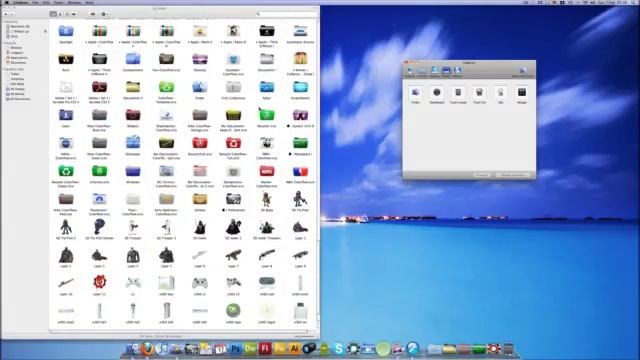The image size is (640, 360).
Task: Launch Dreamweaver from the Dock
Action: click(250, 349)
